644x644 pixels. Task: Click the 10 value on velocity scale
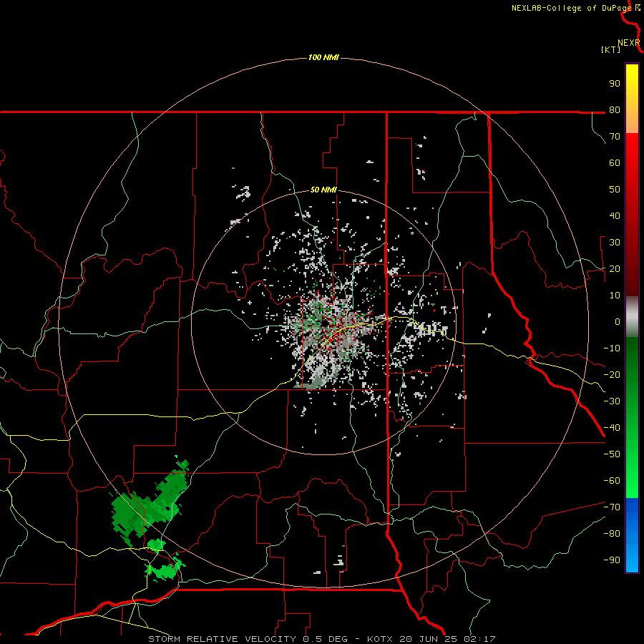tap(615, 296)
